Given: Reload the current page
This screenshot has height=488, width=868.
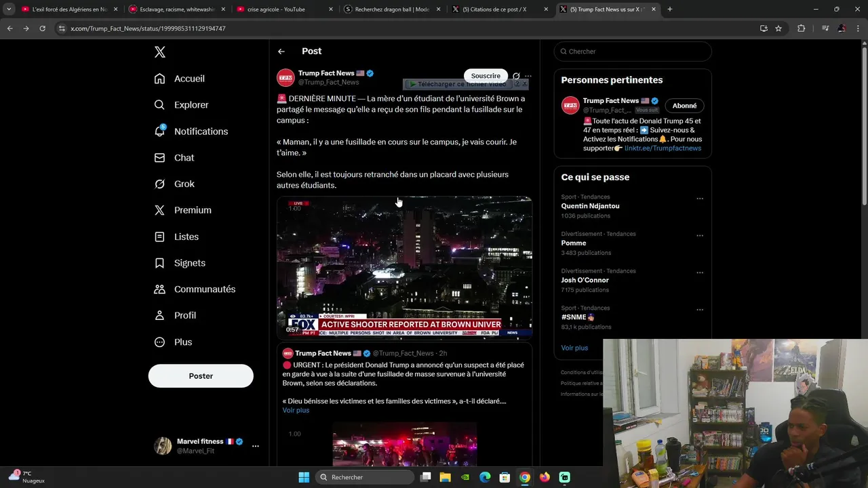Looking at the screenshot, I should coord(42,28).
